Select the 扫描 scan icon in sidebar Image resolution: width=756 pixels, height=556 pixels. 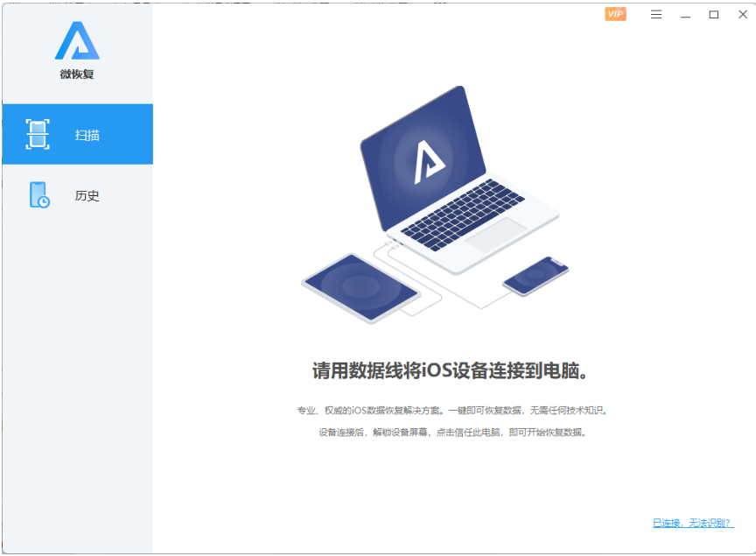pyautogui.click(x=36, y=134)
